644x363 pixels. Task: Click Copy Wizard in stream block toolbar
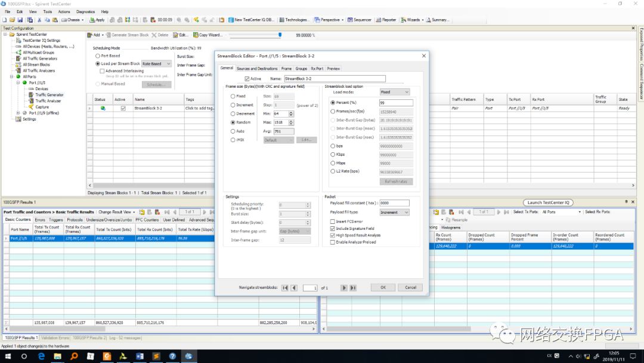pos(208,35)
